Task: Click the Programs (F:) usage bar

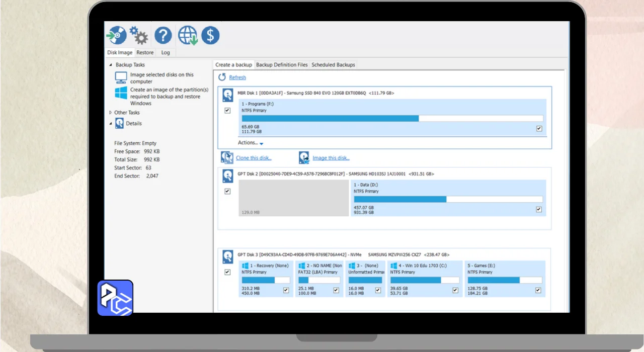Action: [x=392, y=119]
